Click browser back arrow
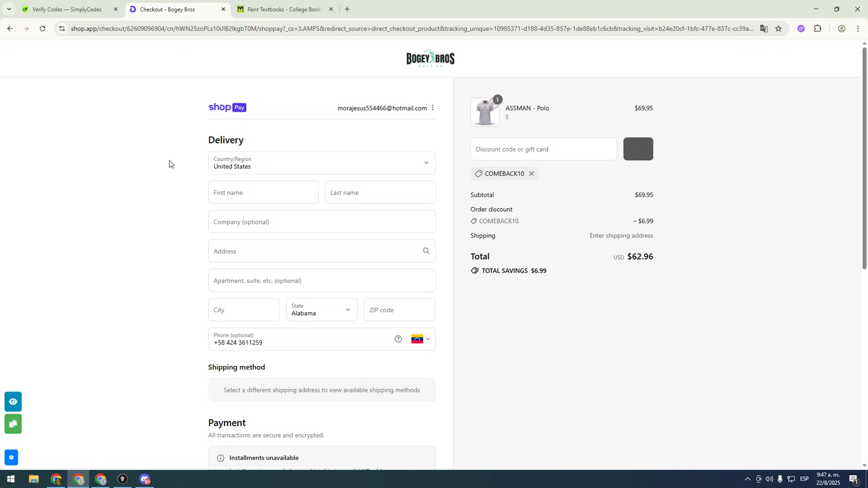Viewport: 868px width, 488px height. 10,28
